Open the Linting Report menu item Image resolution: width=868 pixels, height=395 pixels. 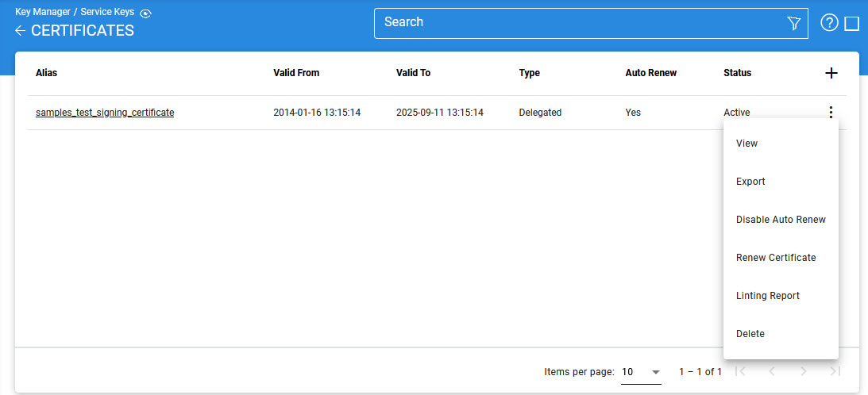(x=768, y=296)
